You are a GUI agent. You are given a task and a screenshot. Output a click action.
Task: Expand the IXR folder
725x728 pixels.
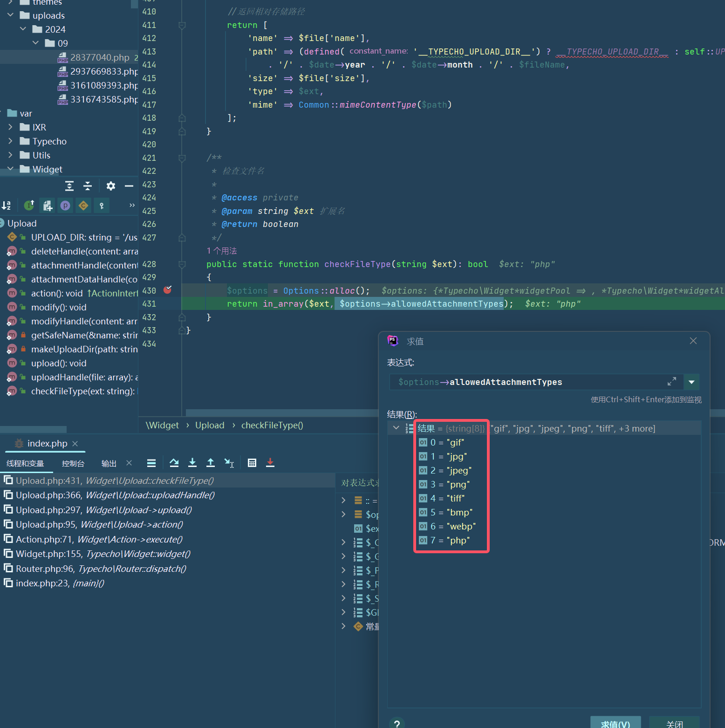[x=10, y=127]
